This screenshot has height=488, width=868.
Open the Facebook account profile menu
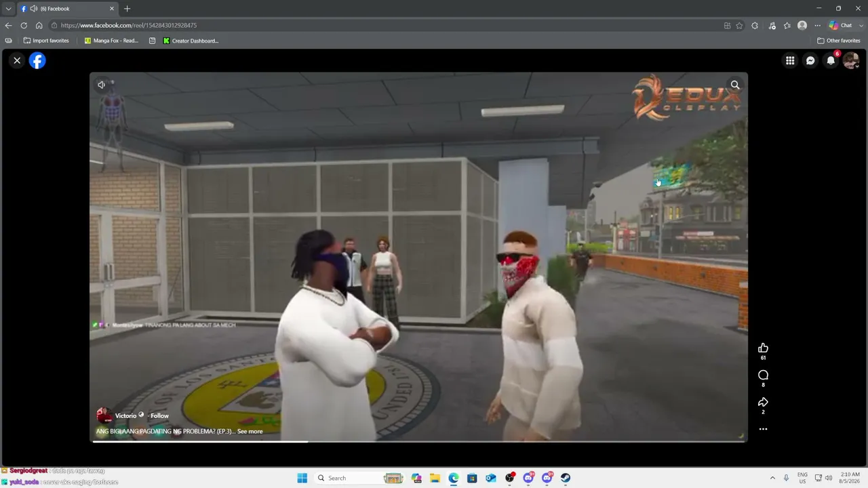point(851,60)
